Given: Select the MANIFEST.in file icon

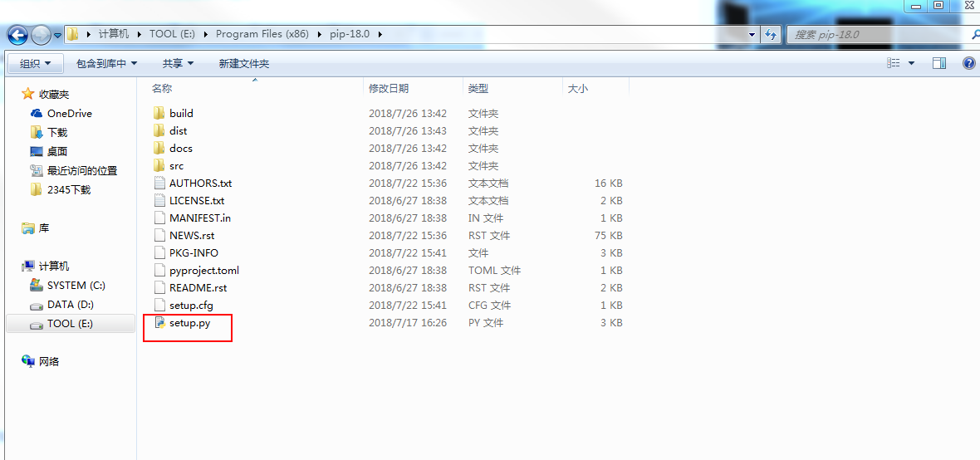Looking at the screenshot, I should pos(159,218).
